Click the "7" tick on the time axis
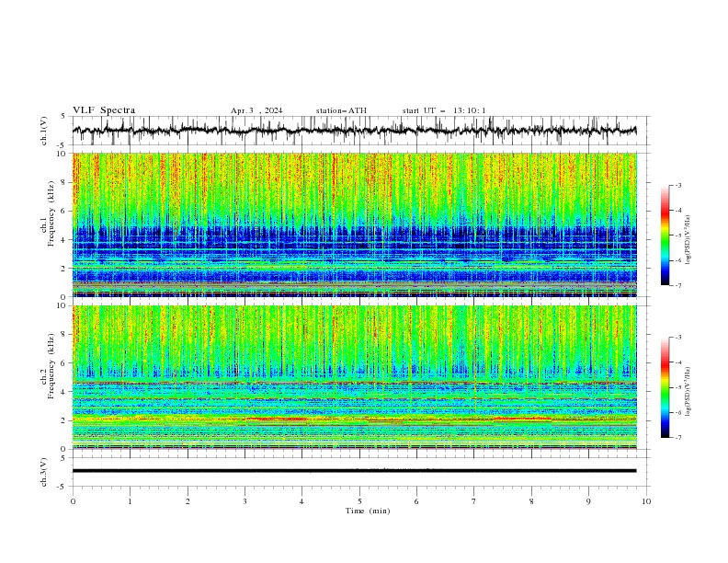 (474, 501)
